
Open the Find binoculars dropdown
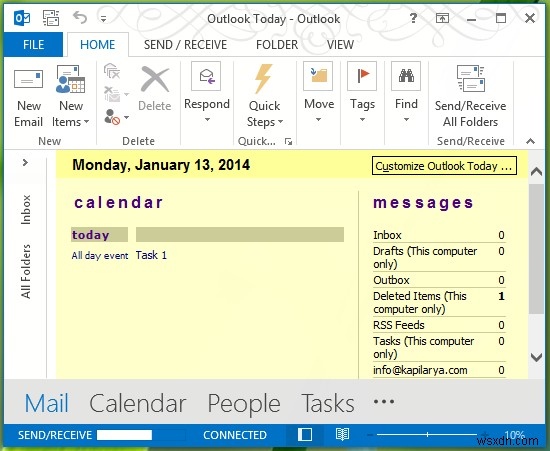click(x=406, y=92)
